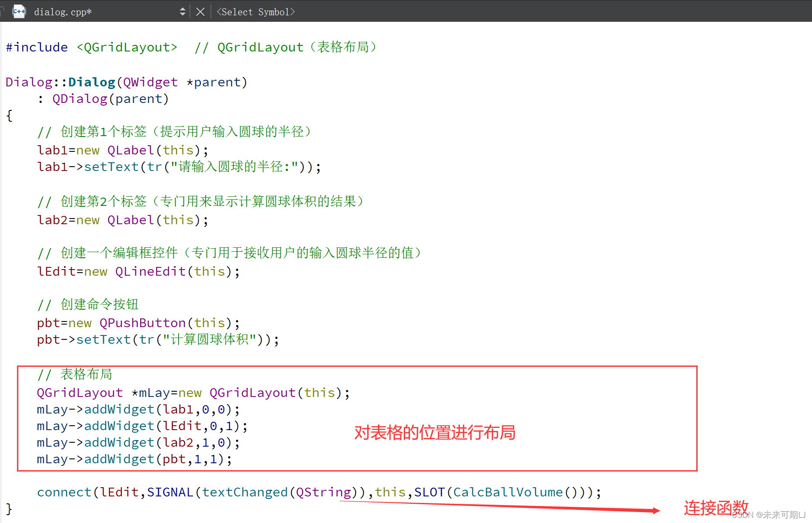Viewport: 812px width, 523px height.
Task: Click on QWidget in the constructor signature
Action: click(x=150, y=82)
